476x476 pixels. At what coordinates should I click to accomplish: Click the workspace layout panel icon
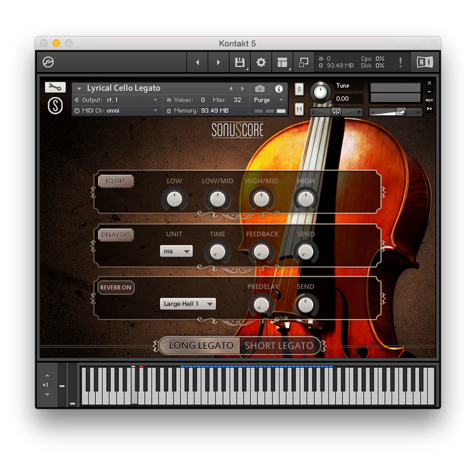click(282, 63)
